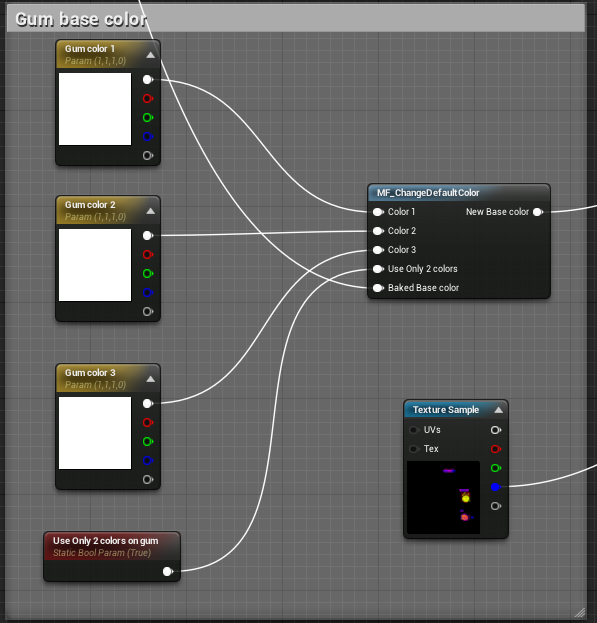Image resolution: width=597 pixels, height=623 pixels.
Task: Click the red output pin of Gum color 2
Action: 148,255
